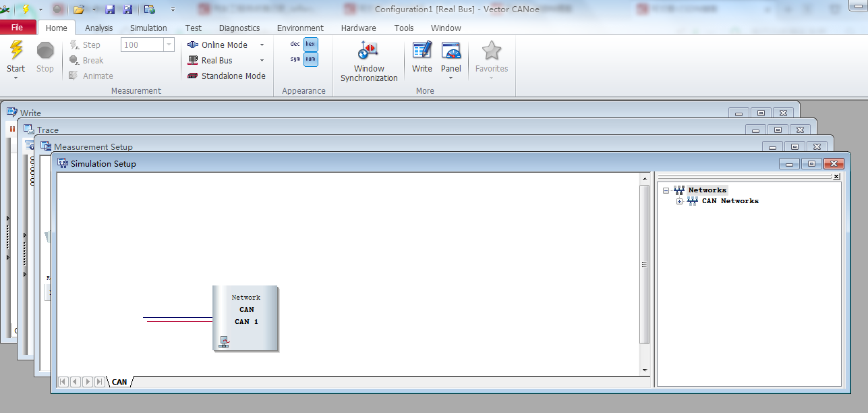Screen dimensions: 868x413
Task: Expand the open folder dropdown arrow
Action: [94, 9]
